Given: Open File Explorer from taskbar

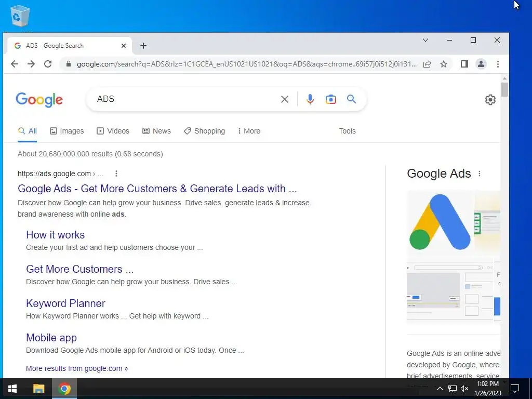Looking at the screenshot, I should coord(38,389).
